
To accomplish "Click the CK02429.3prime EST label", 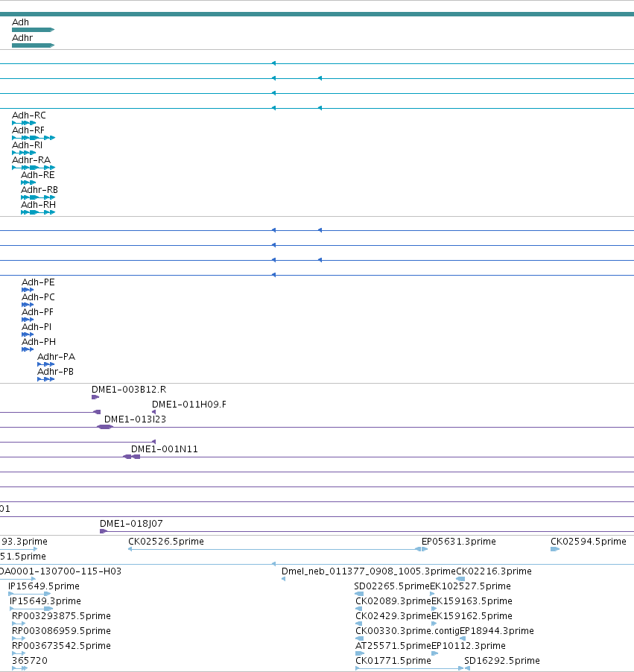I will [x=393, y=616].
